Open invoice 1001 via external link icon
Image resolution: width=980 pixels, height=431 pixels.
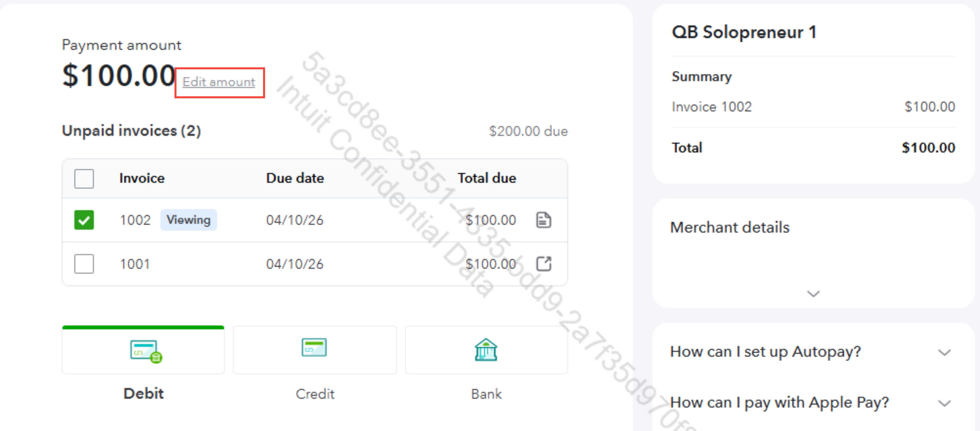tap(543, 264)
